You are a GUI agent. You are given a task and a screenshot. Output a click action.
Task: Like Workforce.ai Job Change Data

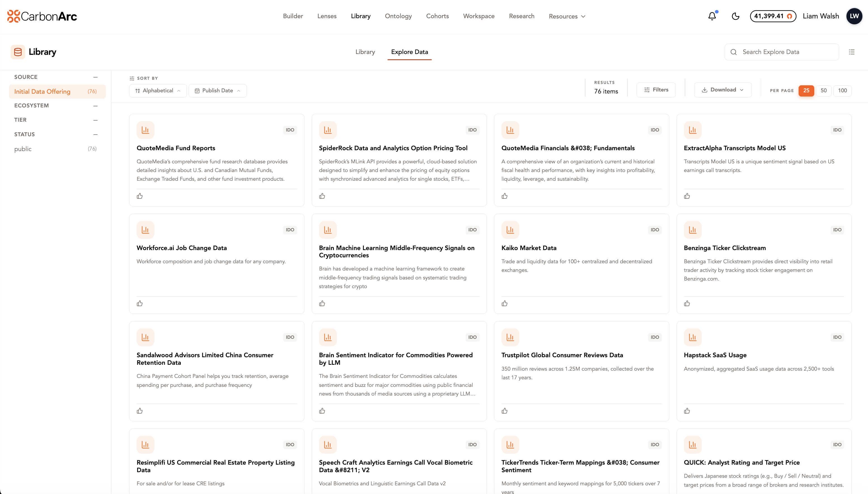(139, 303)
